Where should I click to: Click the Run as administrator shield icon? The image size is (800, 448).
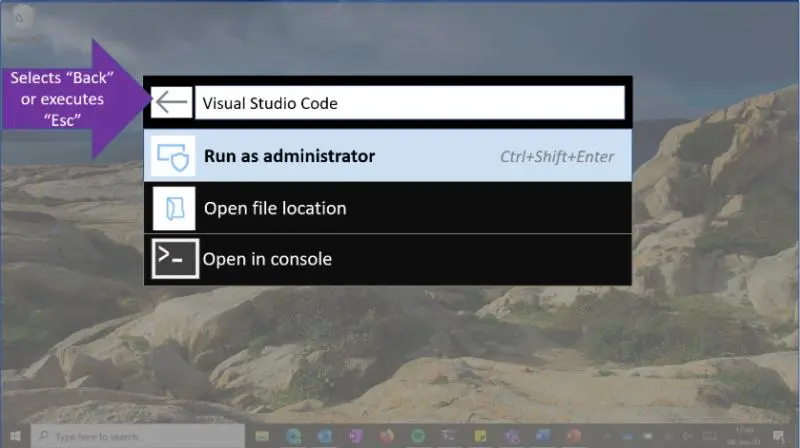point(173,157)
